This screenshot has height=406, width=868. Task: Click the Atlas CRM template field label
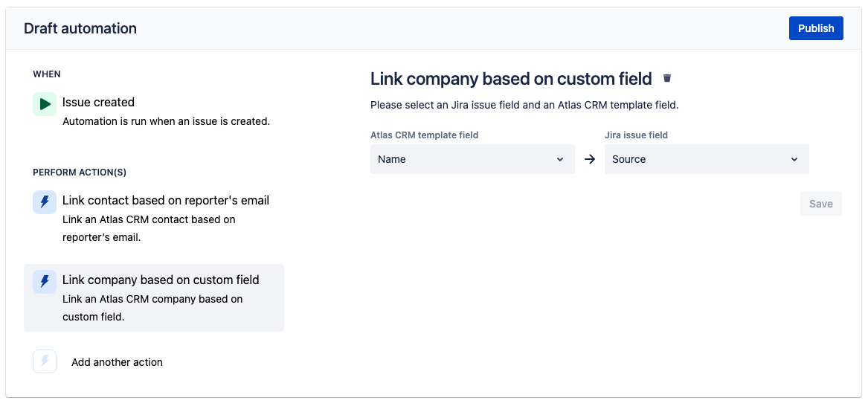coord(424,135)
